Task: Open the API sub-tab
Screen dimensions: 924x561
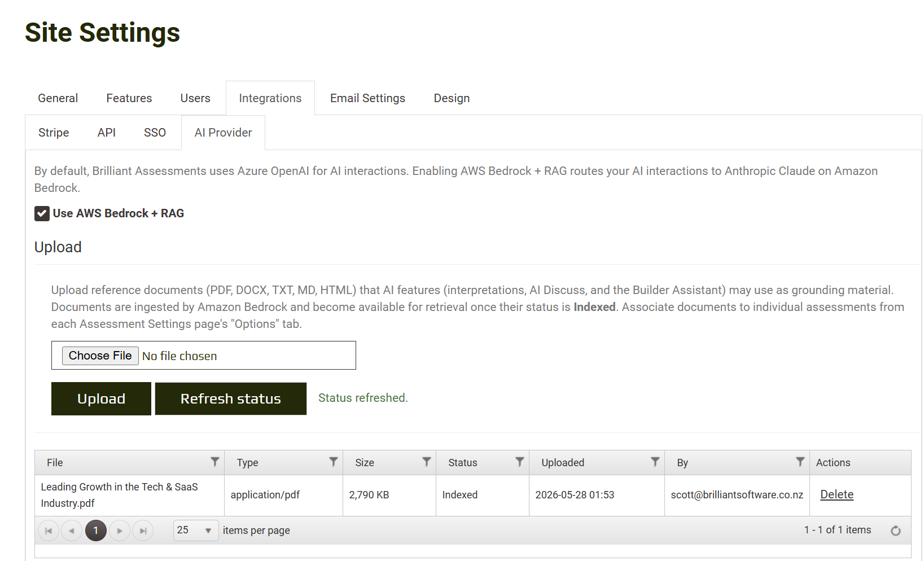Action: pos(106,133)
